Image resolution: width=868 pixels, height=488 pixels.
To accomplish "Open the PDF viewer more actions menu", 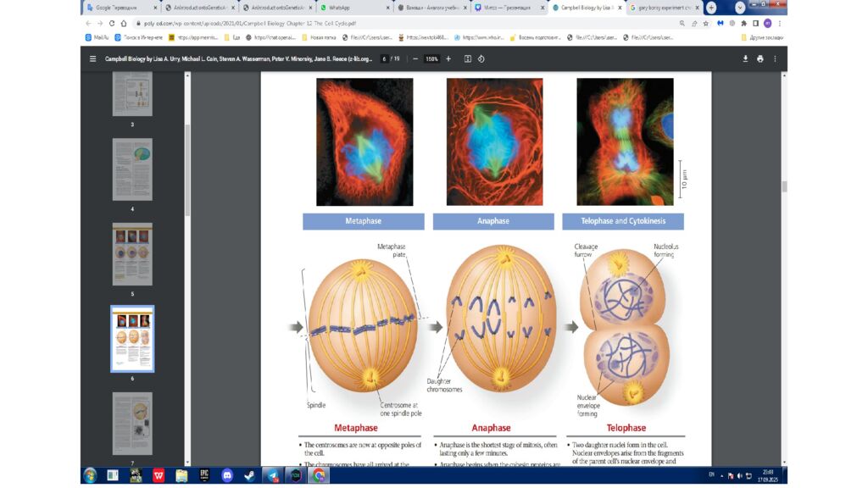I will pos(775,59).
